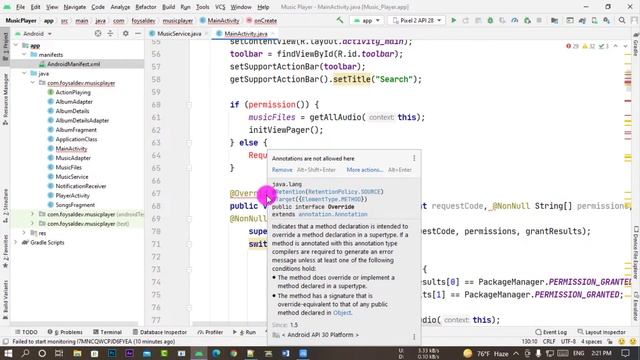Open the File menu
The image size is (640, 360).
pyautogui.click(x=20, y=7)
